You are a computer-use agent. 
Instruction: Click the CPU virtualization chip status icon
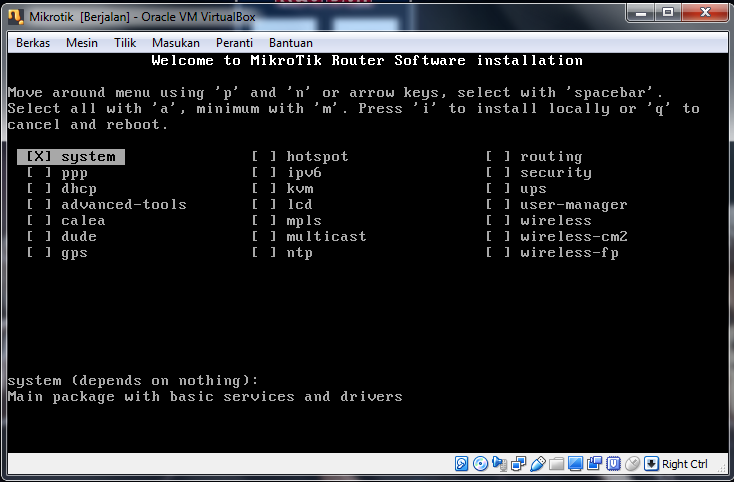coord(613,464)
